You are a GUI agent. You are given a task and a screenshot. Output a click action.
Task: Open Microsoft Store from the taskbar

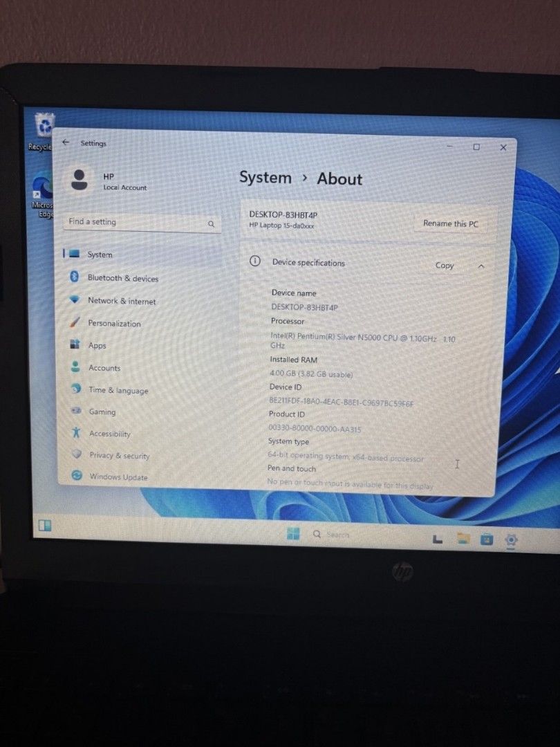point(487,539)
